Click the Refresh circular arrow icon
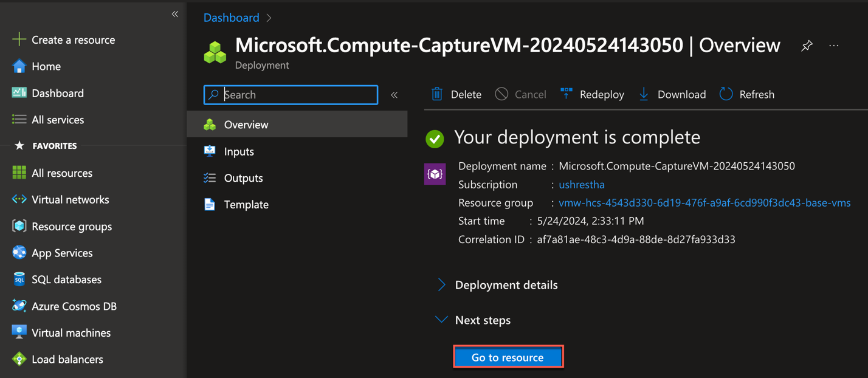Image resolution: width=868 pixels, height=378 pixels. pos(726,94)
